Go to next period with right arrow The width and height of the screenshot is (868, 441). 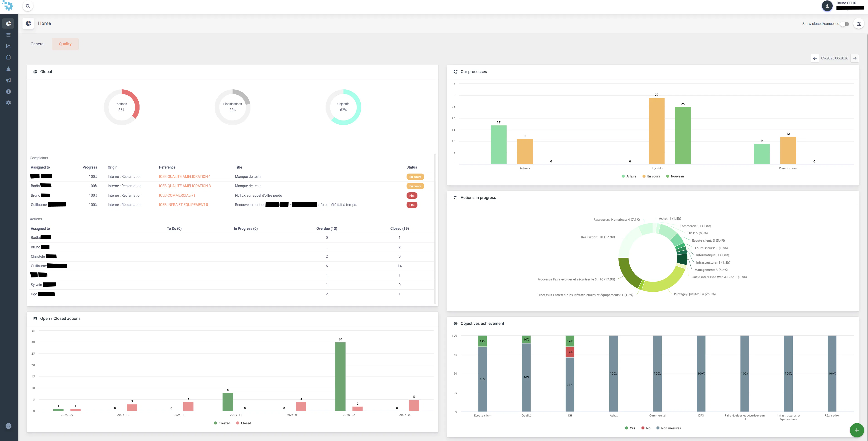pos(855,58)
